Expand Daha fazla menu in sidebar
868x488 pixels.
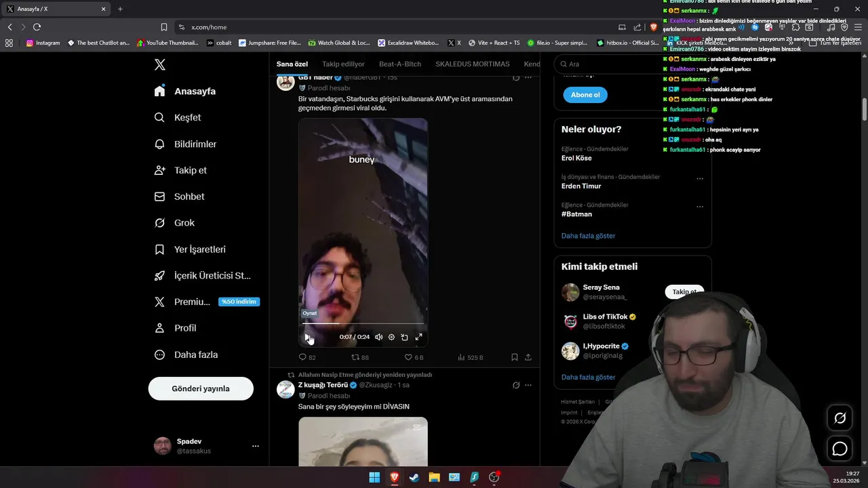point(186,354)
